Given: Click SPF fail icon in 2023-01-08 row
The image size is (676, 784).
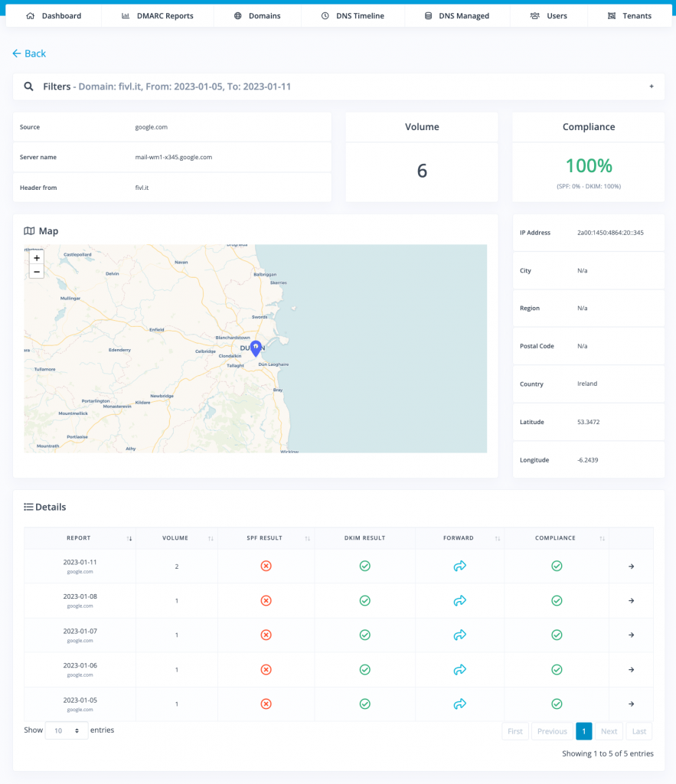Looking at the screenshot, I should [266, 600].
